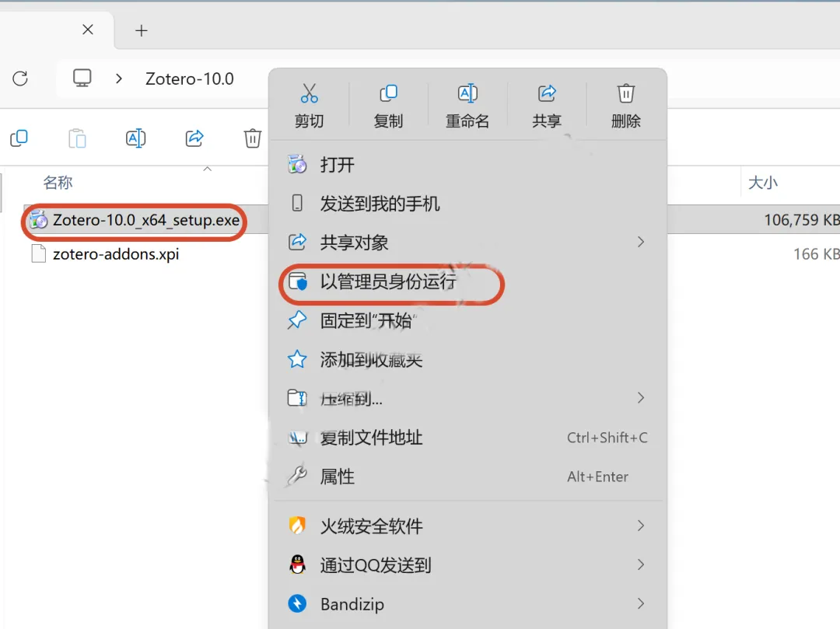Click the Huorong flame shield icon
This screenshot has height=629, width=840.
pos(297,526)
